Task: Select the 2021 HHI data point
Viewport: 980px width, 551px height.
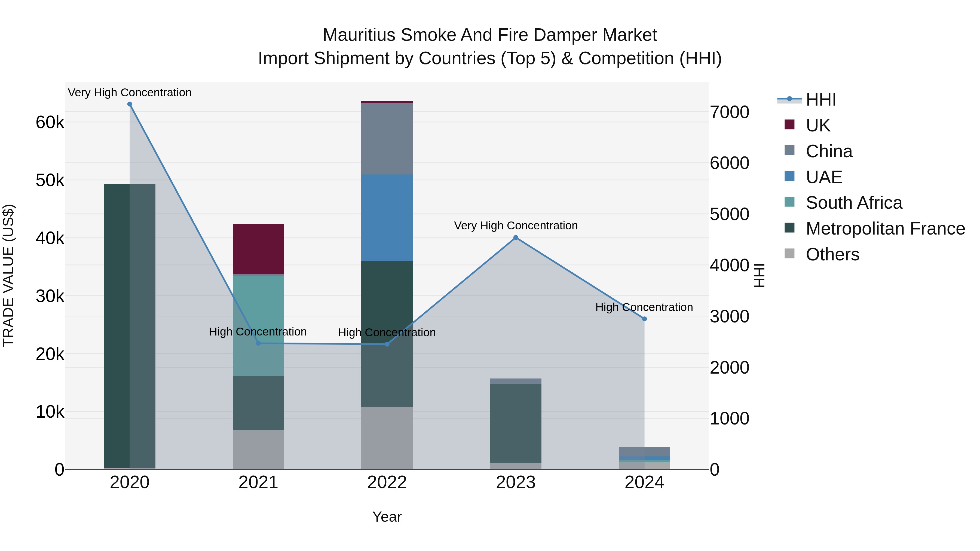Action: (x=258, y=343)
